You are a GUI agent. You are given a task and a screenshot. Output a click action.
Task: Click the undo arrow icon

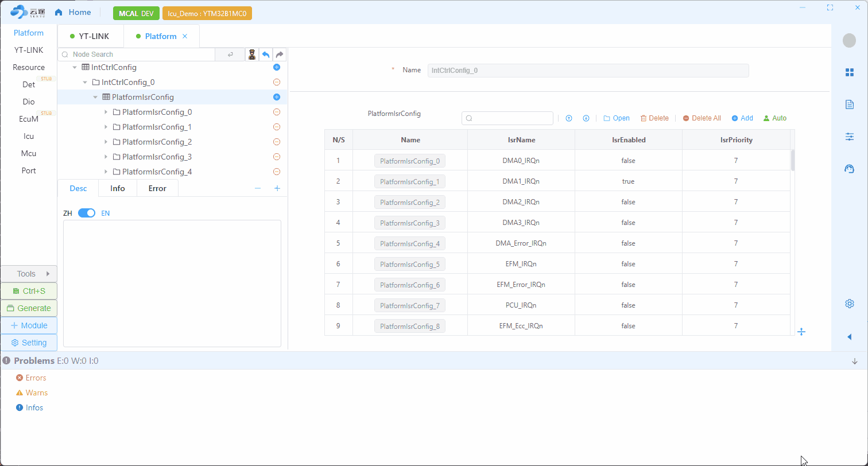point(266,55)
